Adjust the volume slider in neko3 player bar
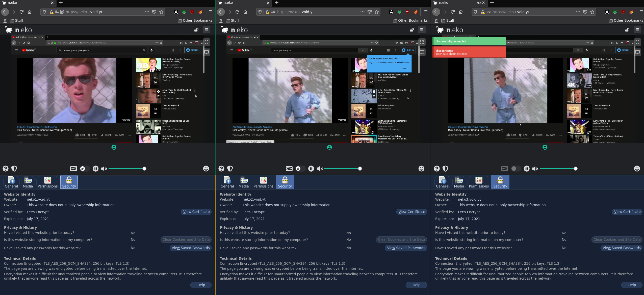Viewport: 644px width, 295px height. pyautogui.click(x=558, y=169)
